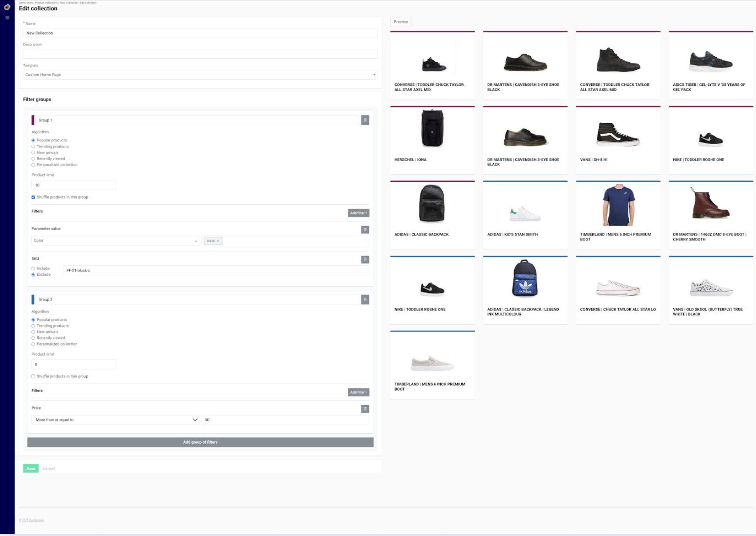The width and height of the screenshot is (756, 536).
Task: Edit the Group 2 name field
Action: click(197, 299)
